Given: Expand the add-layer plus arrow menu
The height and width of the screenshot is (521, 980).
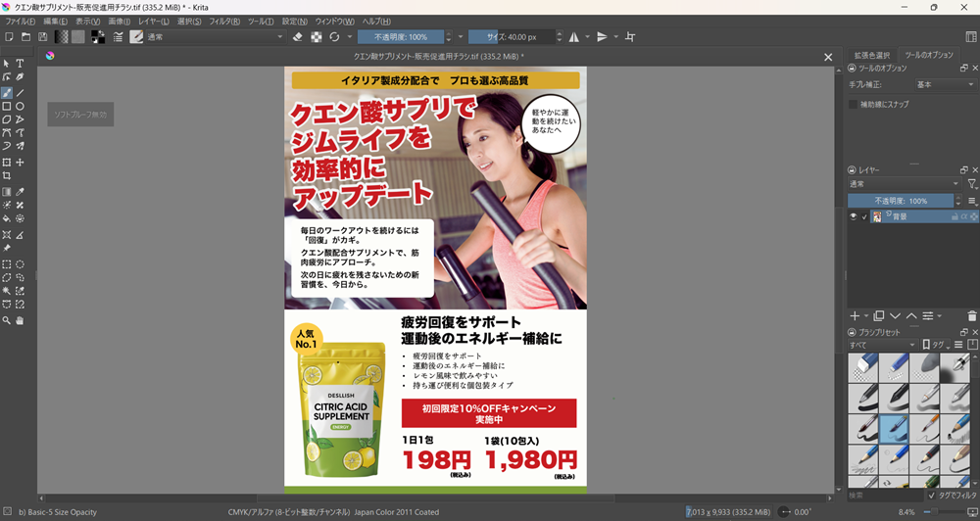Looking at the screenshot, I should point(867,316).
